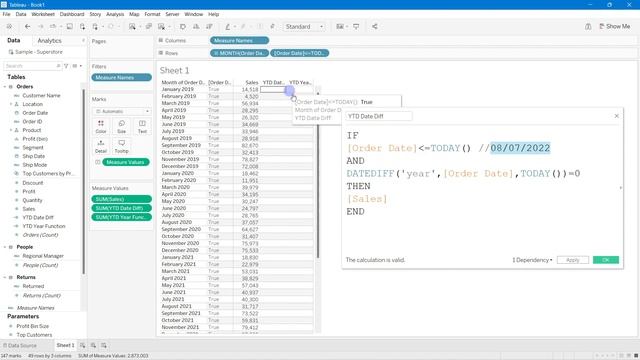This screenshot has height=360, width=640.
Task: Select the Sheet 1 tab
Action: pyautogui.click(x=65, y=345)
